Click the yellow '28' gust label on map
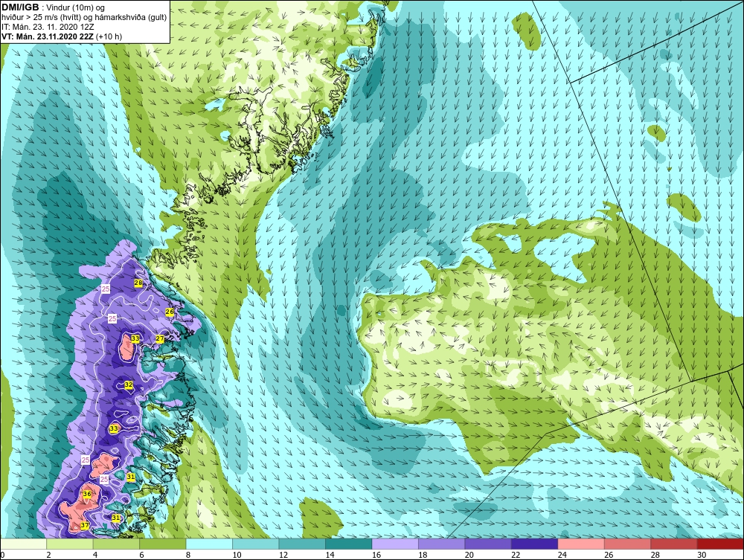This screenshot has height=560, width=744. (138, 283)
